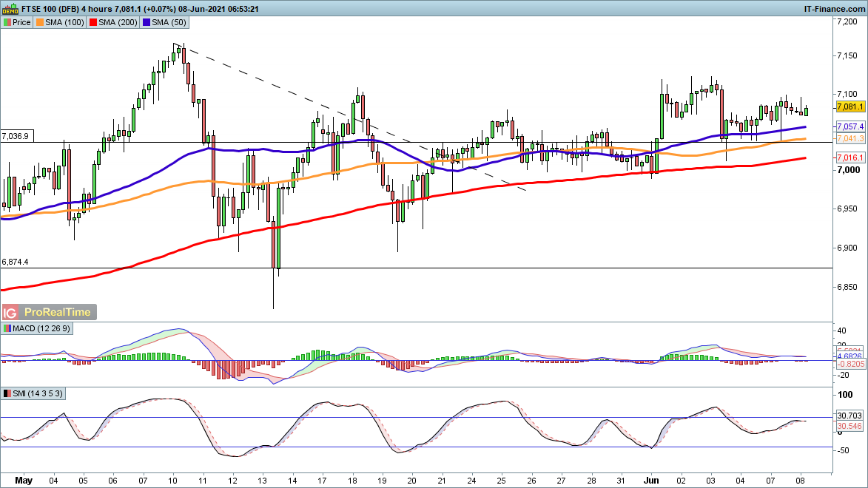Select the 7,036.9 horizontal level label
The image size is (868, 488).
16,136
